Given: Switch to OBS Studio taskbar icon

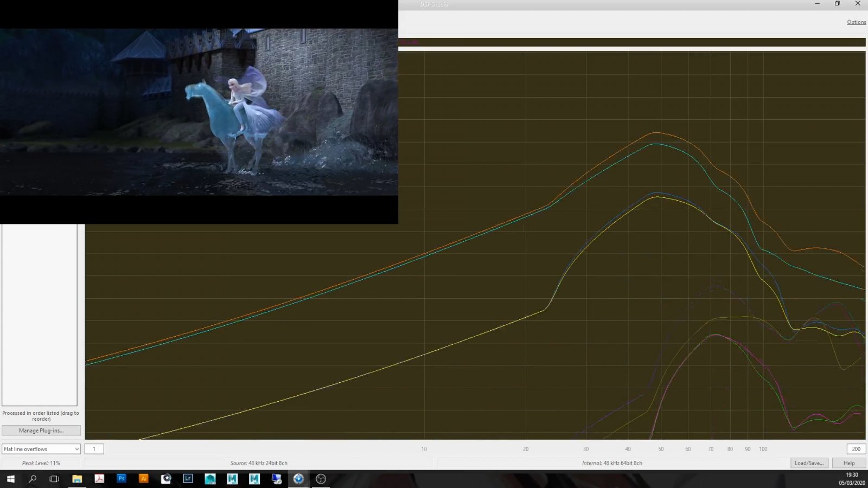Looking at the screenshot, I should coord(321,479).
